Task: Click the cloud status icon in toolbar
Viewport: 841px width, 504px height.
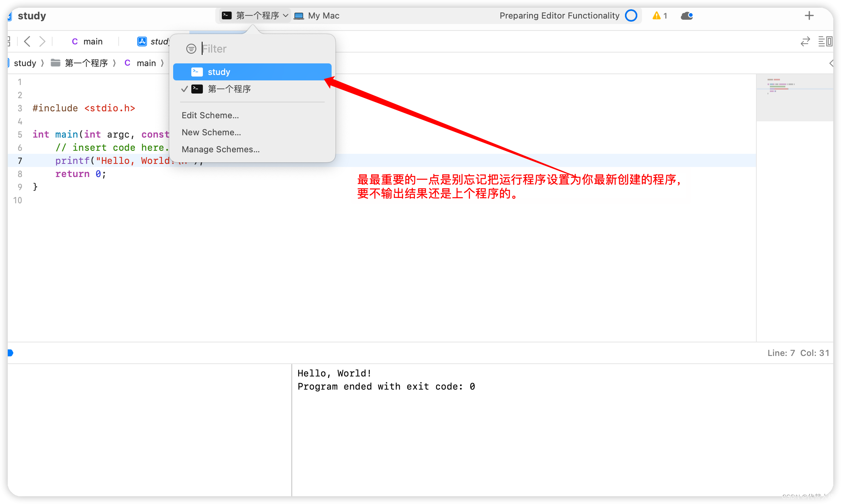Action: coord(686,15)
